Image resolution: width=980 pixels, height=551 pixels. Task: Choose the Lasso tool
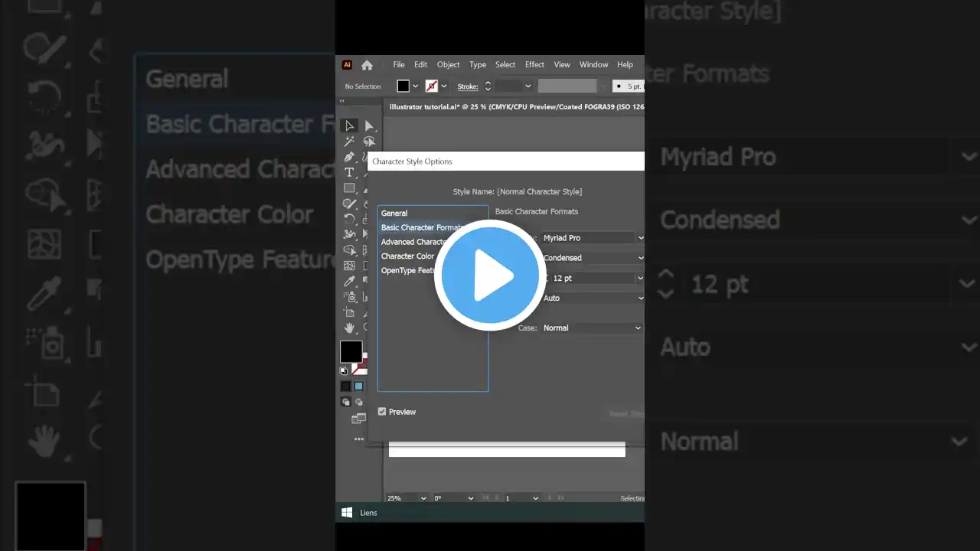click(x=369, y=142)
